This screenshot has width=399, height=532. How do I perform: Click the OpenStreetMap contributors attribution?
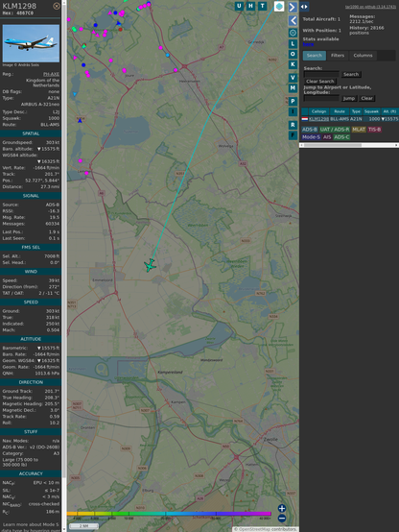(266, 529)
